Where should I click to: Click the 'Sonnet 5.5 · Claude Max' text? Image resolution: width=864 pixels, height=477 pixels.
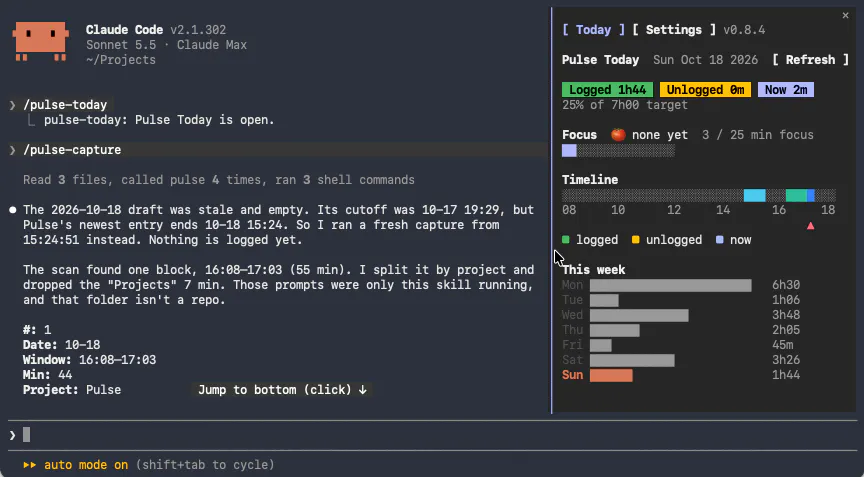[x=166, y=45]
